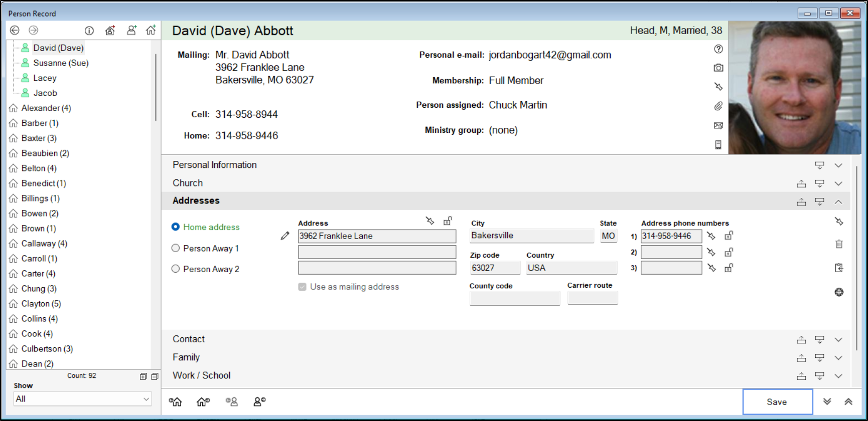Click the trash delete icon in Addresses

[x=839, y=244]
